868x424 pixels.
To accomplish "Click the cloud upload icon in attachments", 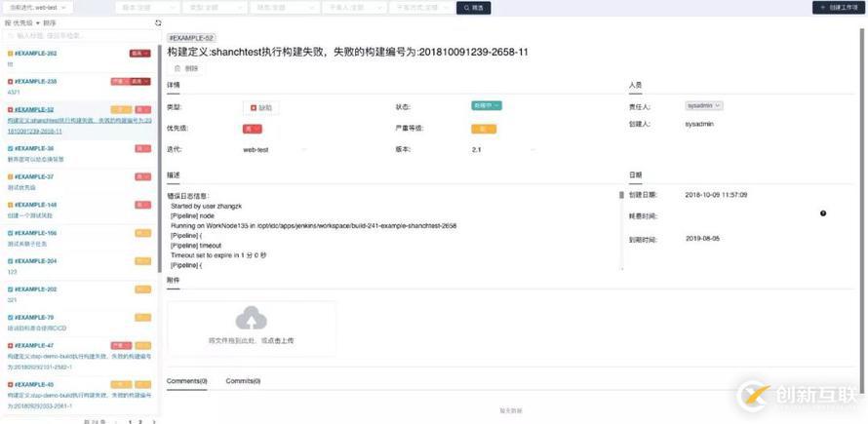I will coord(252,319).
